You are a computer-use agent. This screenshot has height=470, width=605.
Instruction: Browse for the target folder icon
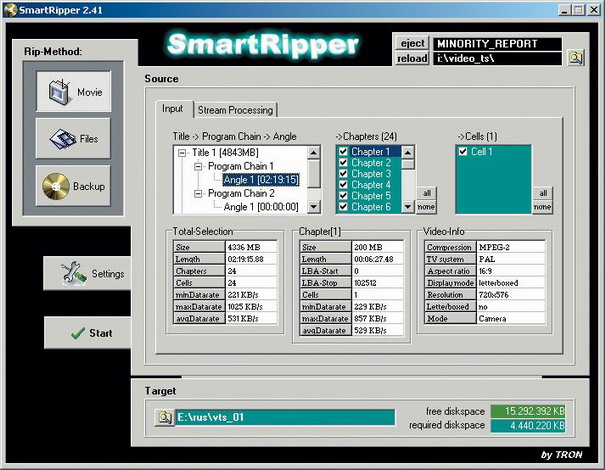click(165, 418)
